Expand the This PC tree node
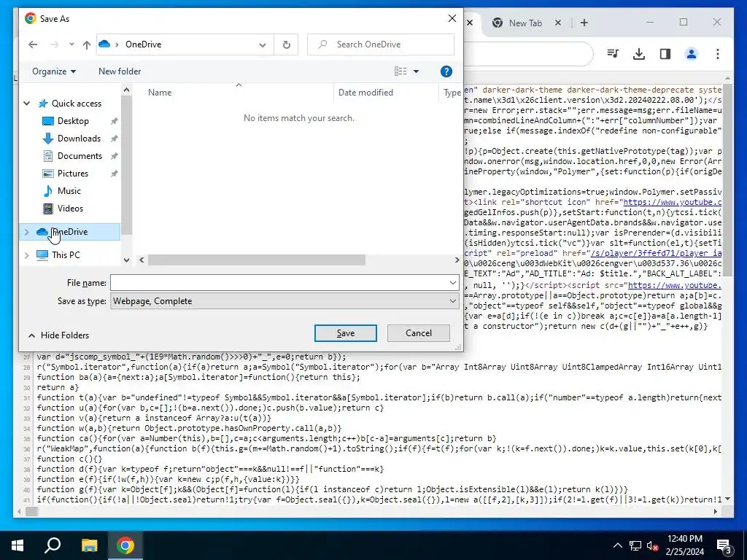This screenshot has height=560, width=747. (27, 255)
